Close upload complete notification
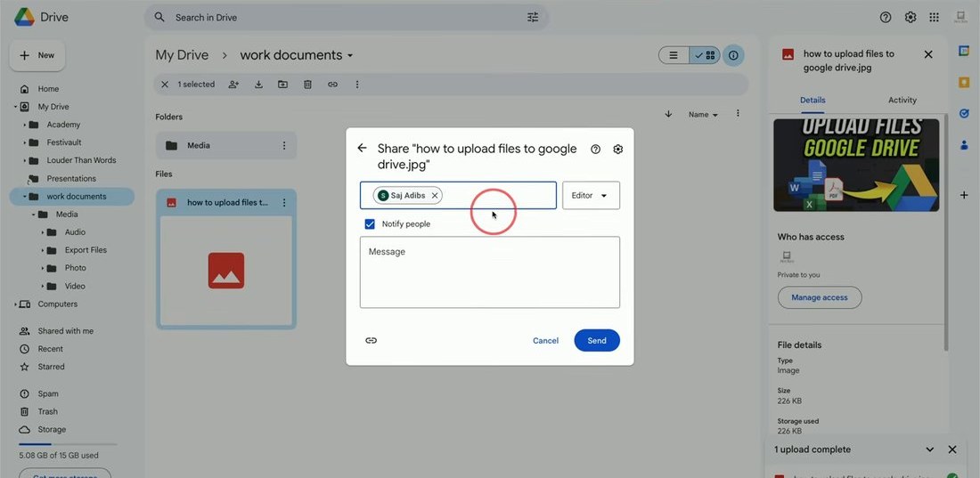Image resolution: width=980 pixels, height=478 pixels. click(951, 450)
